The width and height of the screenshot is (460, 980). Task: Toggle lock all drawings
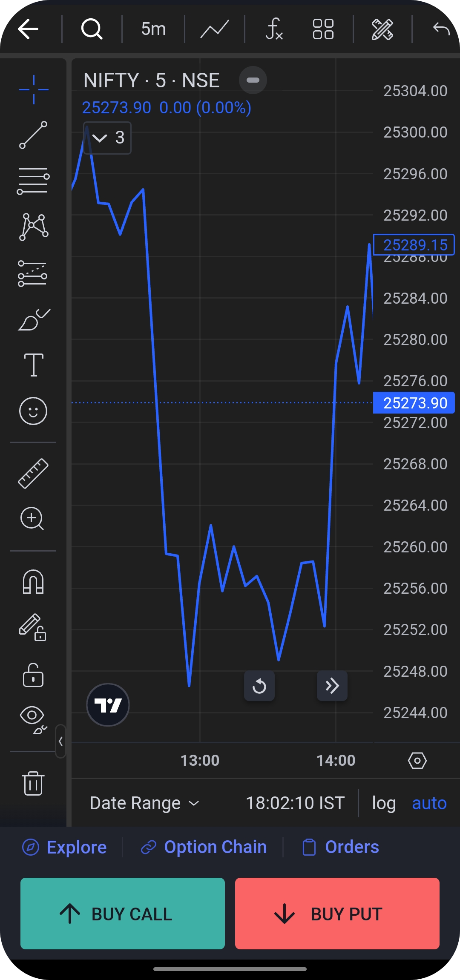pyautogui.click(x=33, y=675)
